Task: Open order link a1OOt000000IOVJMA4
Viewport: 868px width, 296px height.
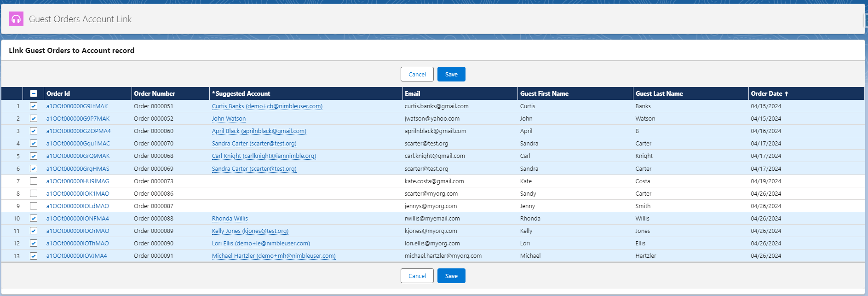Action: [x=76, y=255]
